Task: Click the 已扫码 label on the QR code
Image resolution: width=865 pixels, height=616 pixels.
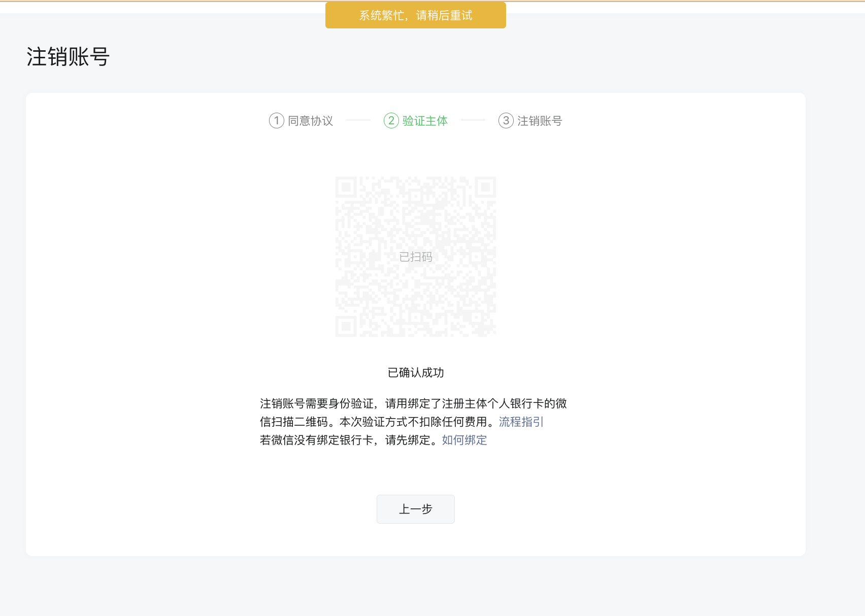Action: point(416,257)
